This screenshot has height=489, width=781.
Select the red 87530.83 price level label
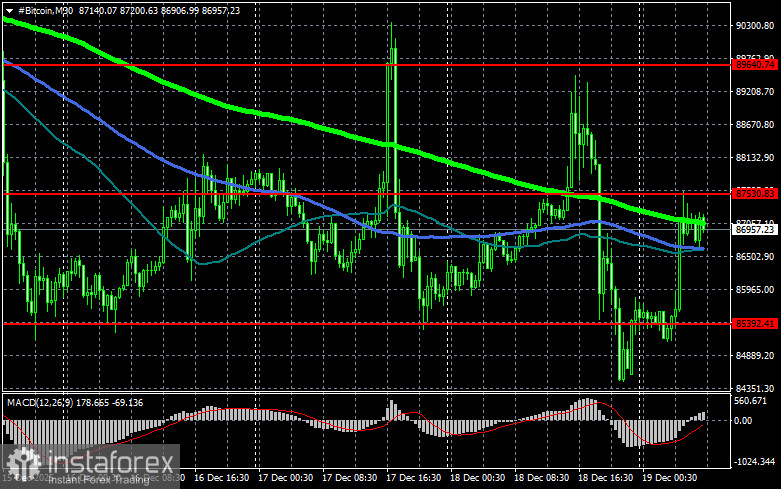756,193
